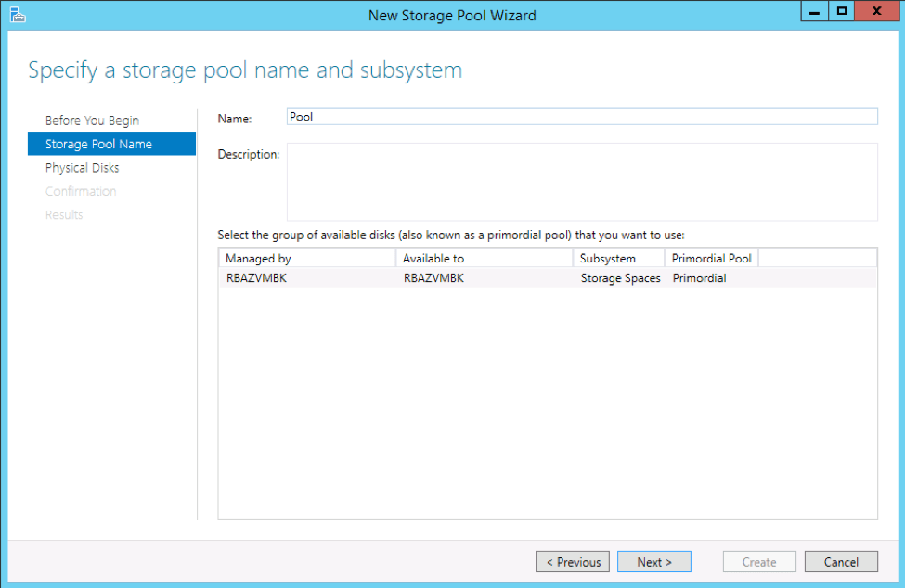Select the Before You Begin step
Screen dimensions: 905x588
93,120
